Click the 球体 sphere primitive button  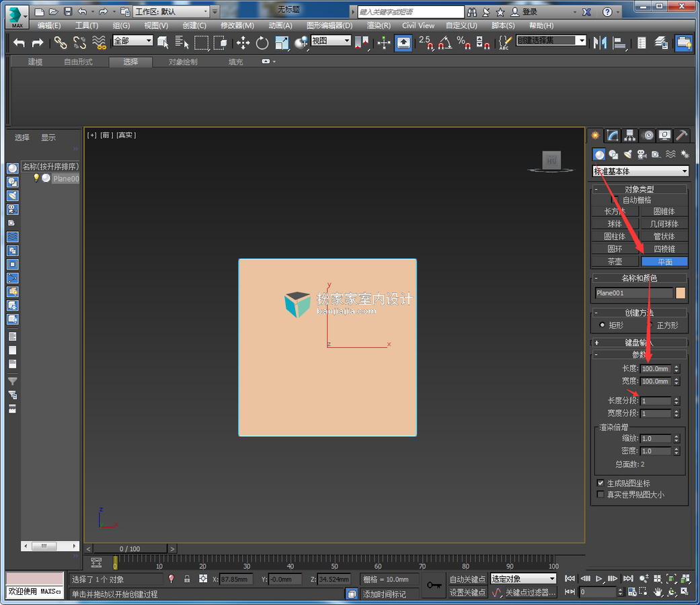point(615,224)
